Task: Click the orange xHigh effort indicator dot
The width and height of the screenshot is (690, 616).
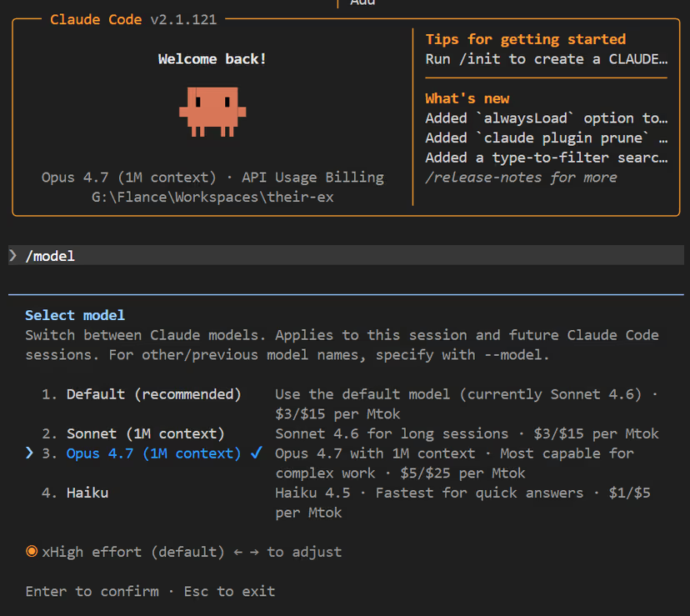Action: tap(31, 551)
